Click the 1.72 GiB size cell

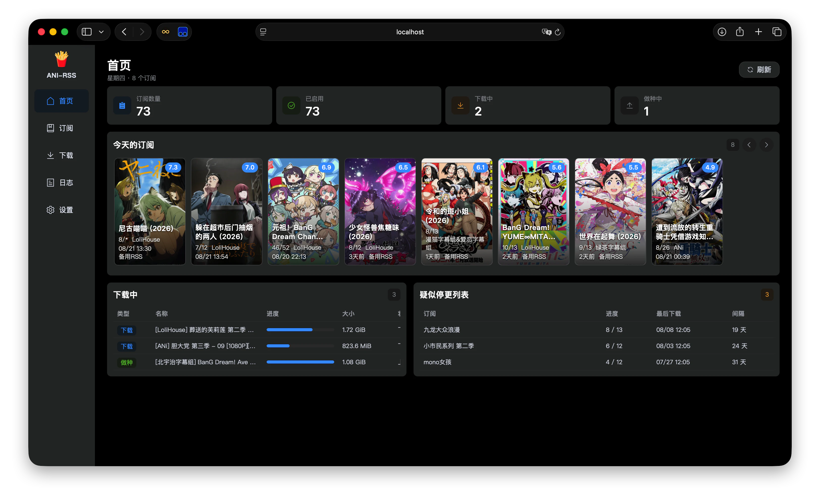pyautogui.click(x=354, y=330)
